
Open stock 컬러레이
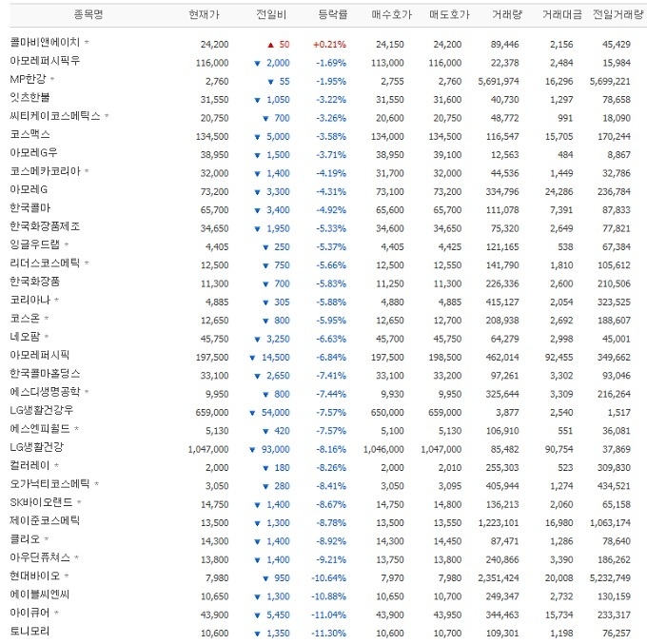click(x=29, y=465)
